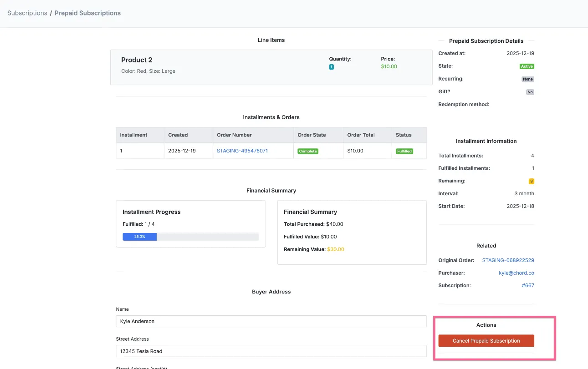Click the Prepaid Subscription Details heading

click(486, 41)
